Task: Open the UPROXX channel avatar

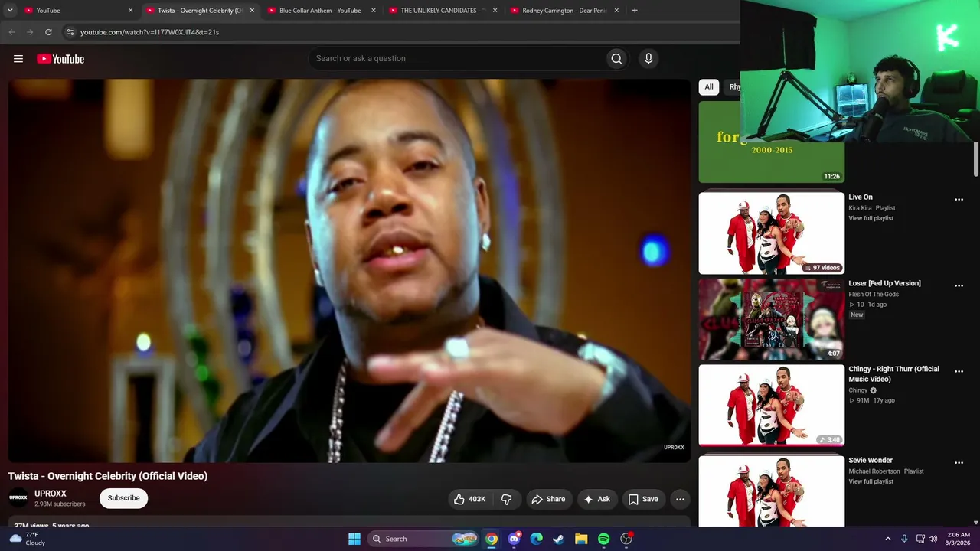Action: coord(18,498)
